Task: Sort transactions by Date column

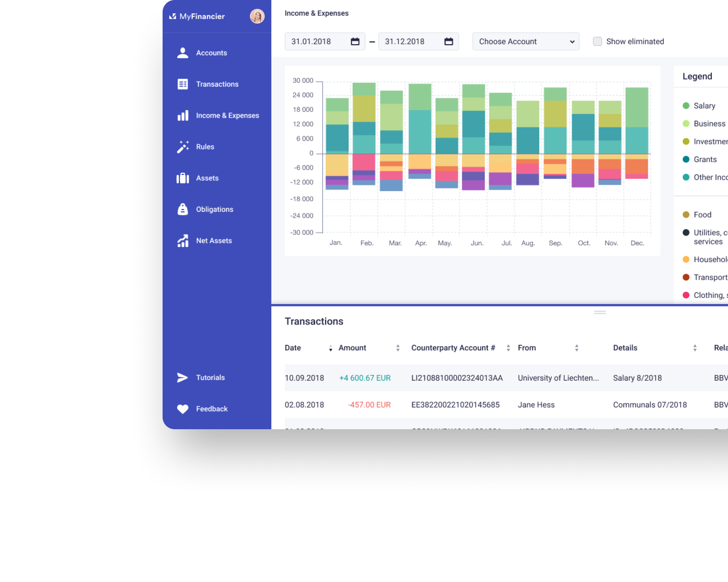Action: pyautogui.click(x=330, y=348)
